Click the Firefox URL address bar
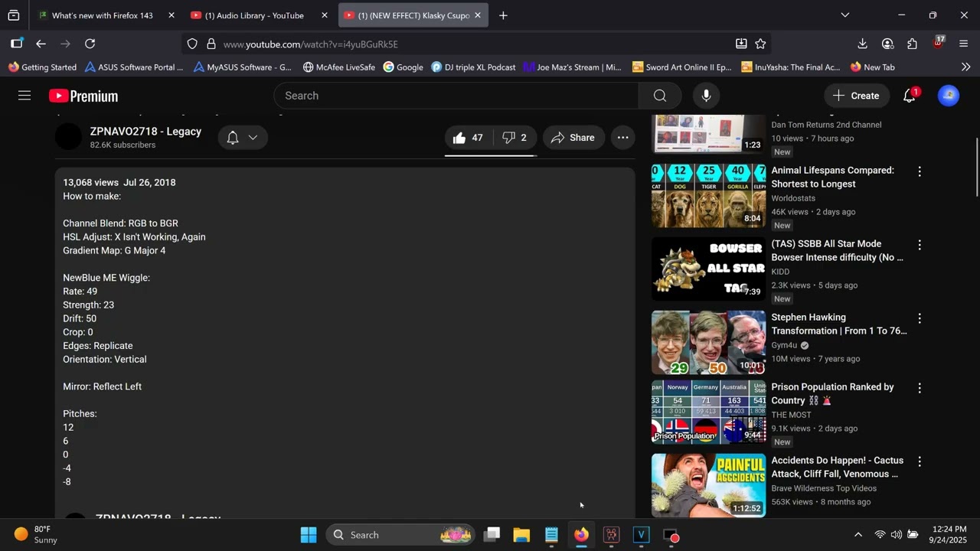980x551 pixels. coord(475,44)
